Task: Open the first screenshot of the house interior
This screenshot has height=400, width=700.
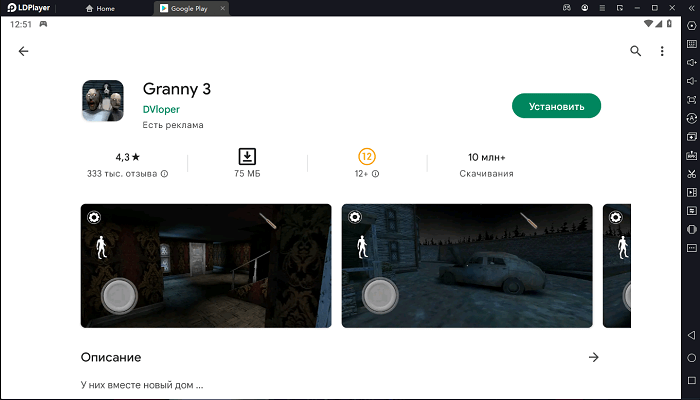Action: click(206, 266)
